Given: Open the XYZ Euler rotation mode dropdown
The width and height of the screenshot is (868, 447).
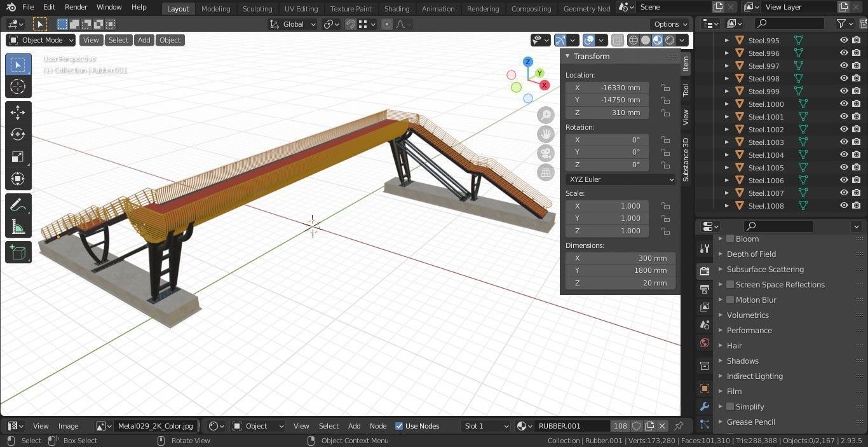Looking at the screenshot, I should [620, 179].
